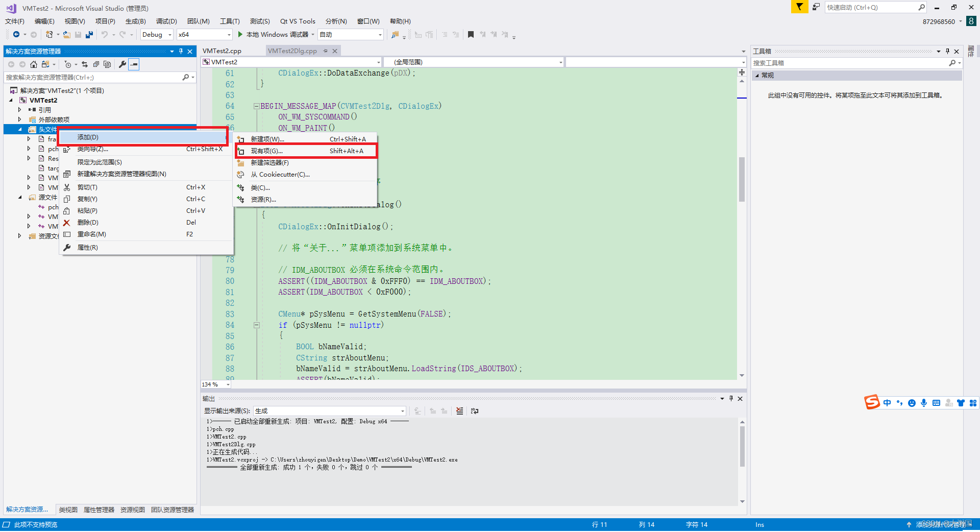Switch to the 类视图 bottom tab
980x532 pixels.
68,510
